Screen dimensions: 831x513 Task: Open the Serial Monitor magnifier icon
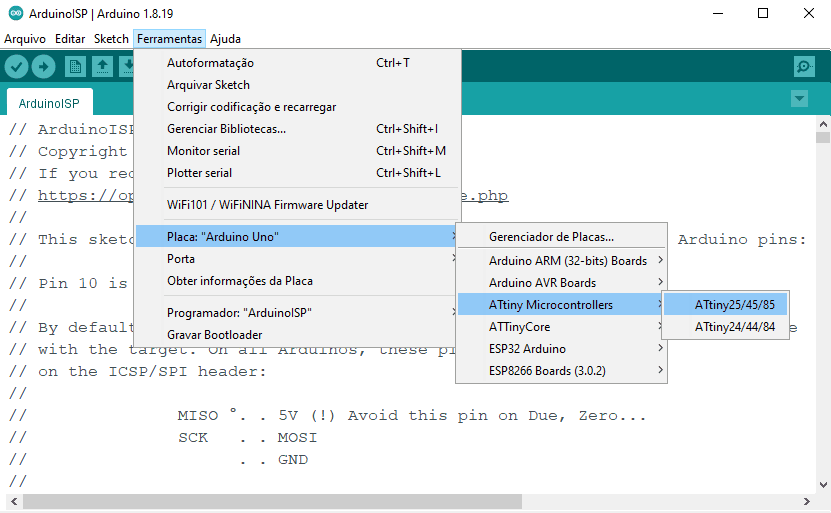(x=804, y=67)
